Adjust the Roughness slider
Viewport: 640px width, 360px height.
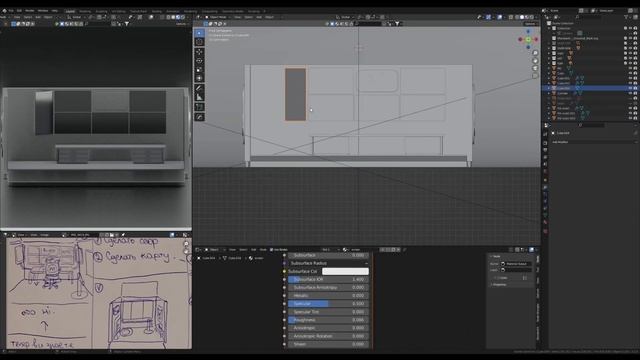coord(329,320)
